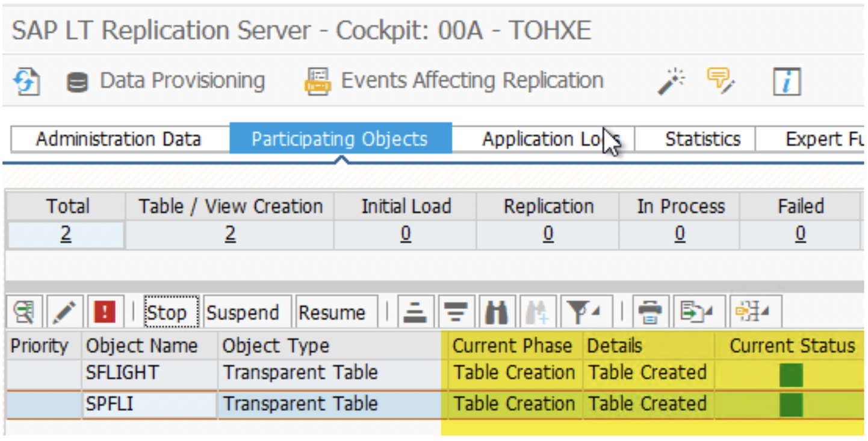Click the Details column header
868x441 pixels.
click(648, 346)
